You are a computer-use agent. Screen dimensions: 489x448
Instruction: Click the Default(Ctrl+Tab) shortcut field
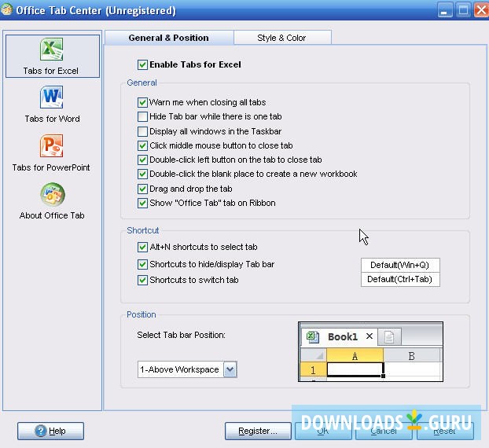tap(400, 279)
